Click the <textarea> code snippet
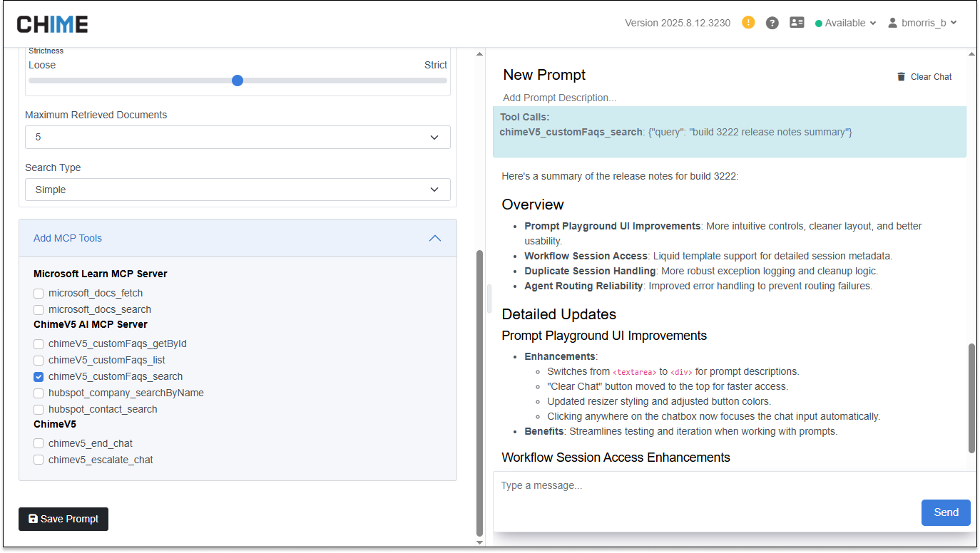 (x=635, y=372)
